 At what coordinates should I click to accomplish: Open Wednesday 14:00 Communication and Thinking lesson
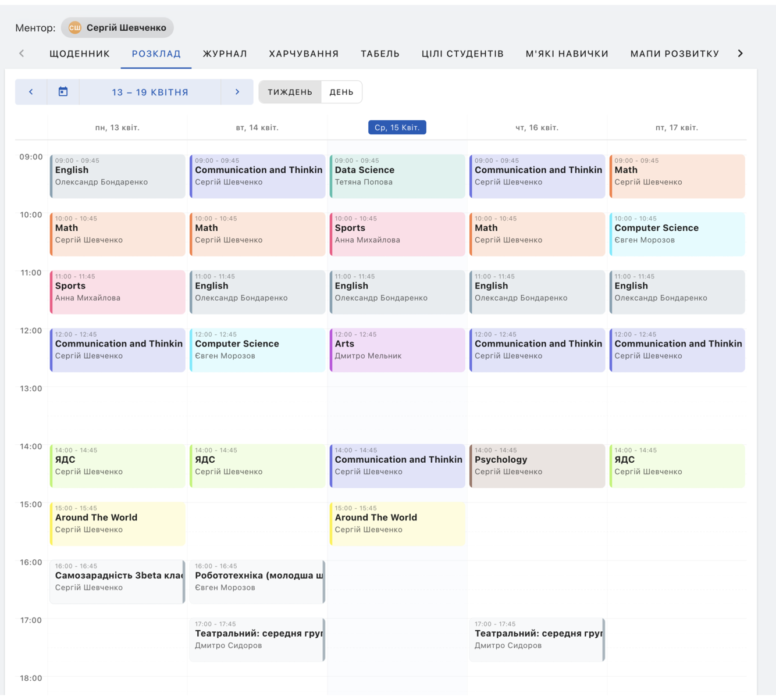point(397,466)
